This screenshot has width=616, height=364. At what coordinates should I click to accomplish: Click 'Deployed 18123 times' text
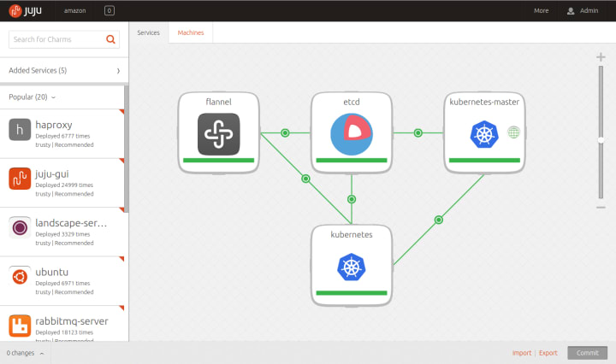pyautogui.click(x=64, y=332)
